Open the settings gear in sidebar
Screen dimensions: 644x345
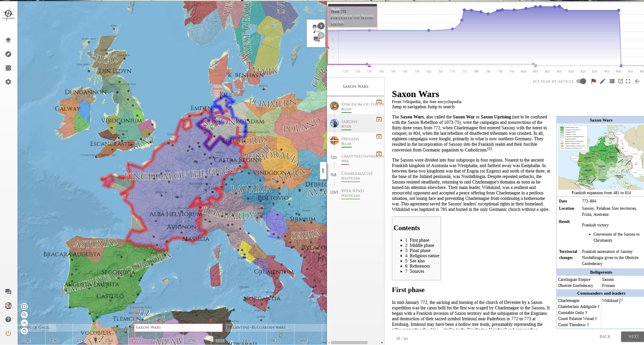[8, 82]
